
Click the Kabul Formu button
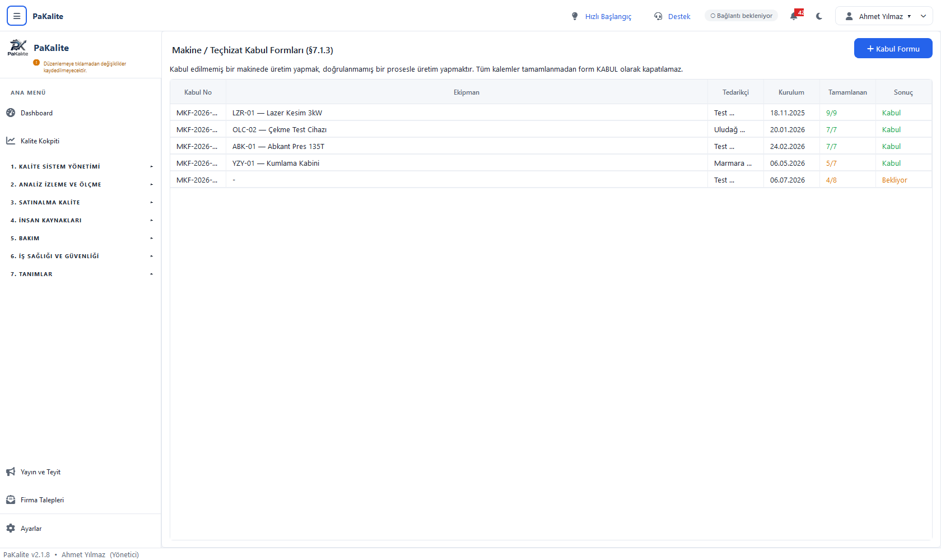click(x=893, y=49)
